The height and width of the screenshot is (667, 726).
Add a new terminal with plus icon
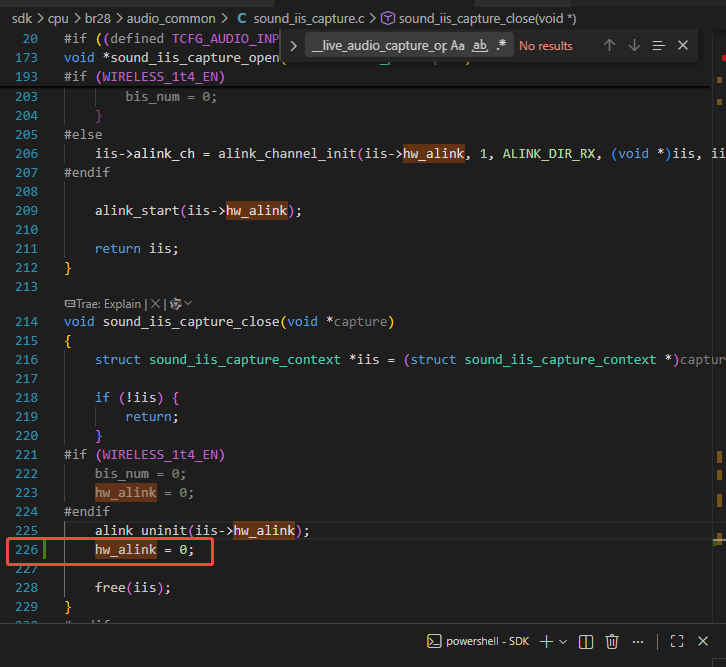(x=546, y=641)
